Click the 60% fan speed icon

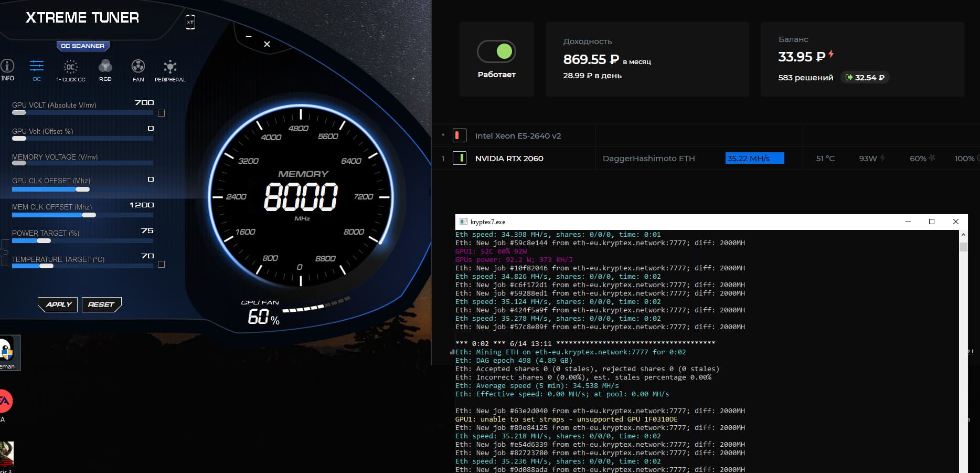(932, 157)
